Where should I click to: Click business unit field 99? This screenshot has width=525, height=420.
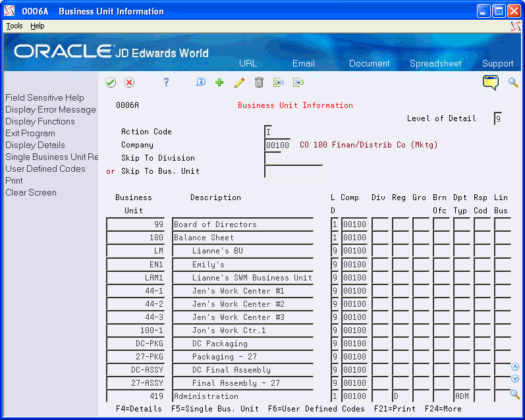(136, 224)
